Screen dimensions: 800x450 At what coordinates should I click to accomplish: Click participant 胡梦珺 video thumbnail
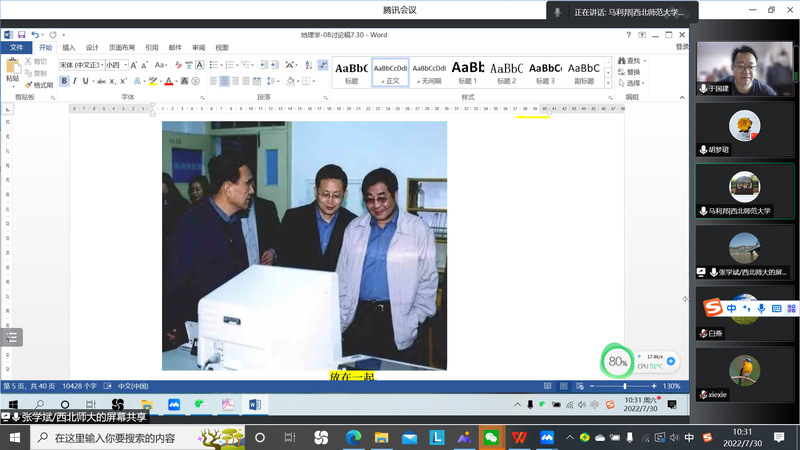click(743, 128)
